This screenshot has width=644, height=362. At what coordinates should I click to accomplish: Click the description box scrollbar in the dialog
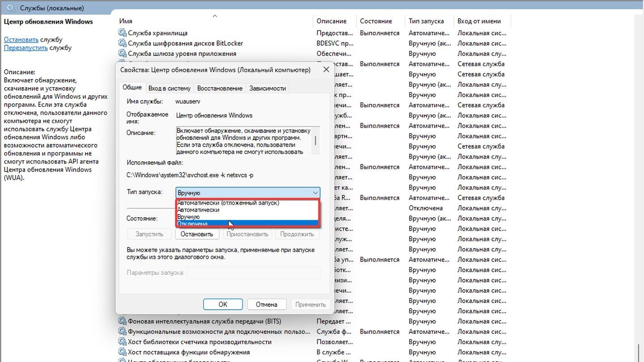(x=316, y=141)
